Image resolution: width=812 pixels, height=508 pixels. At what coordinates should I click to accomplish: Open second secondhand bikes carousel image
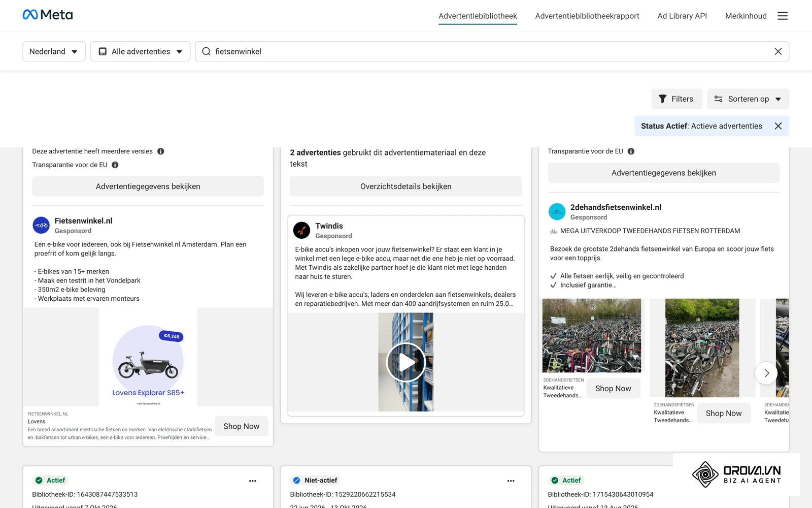pyautogui.click(x=702, y=348)
